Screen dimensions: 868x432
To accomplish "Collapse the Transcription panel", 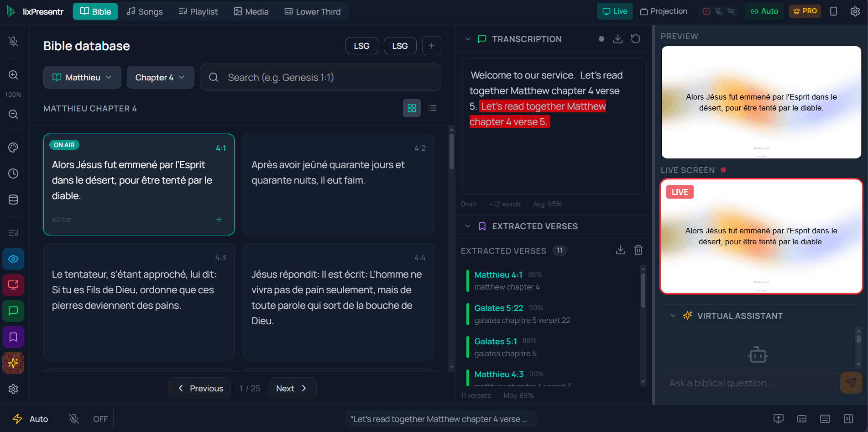I will [x=467, y=39].
